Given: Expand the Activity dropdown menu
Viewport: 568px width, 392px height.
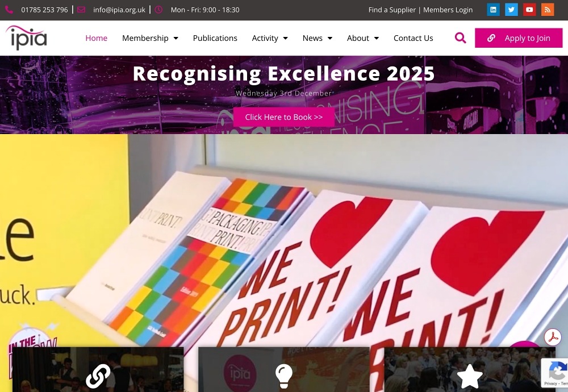Looking at the screenshot, I should [x=270, y=38].
